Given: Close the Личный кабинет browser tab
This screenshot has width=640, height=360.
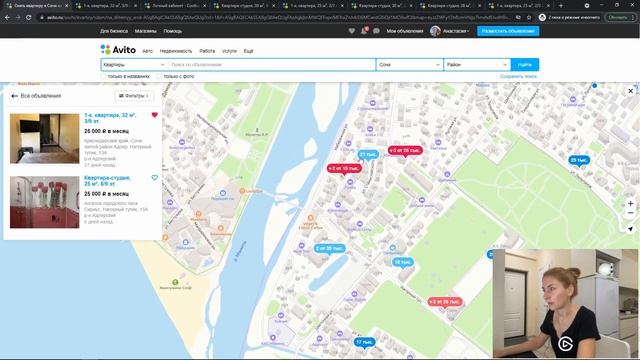Looking at the screenshot, I should [204, 6].
